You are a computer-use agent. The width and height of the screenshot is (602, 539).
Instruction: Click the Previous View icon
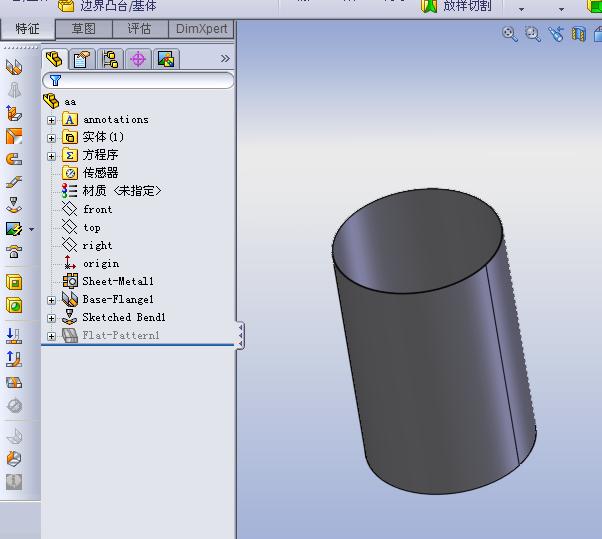(x=556, y=34)
